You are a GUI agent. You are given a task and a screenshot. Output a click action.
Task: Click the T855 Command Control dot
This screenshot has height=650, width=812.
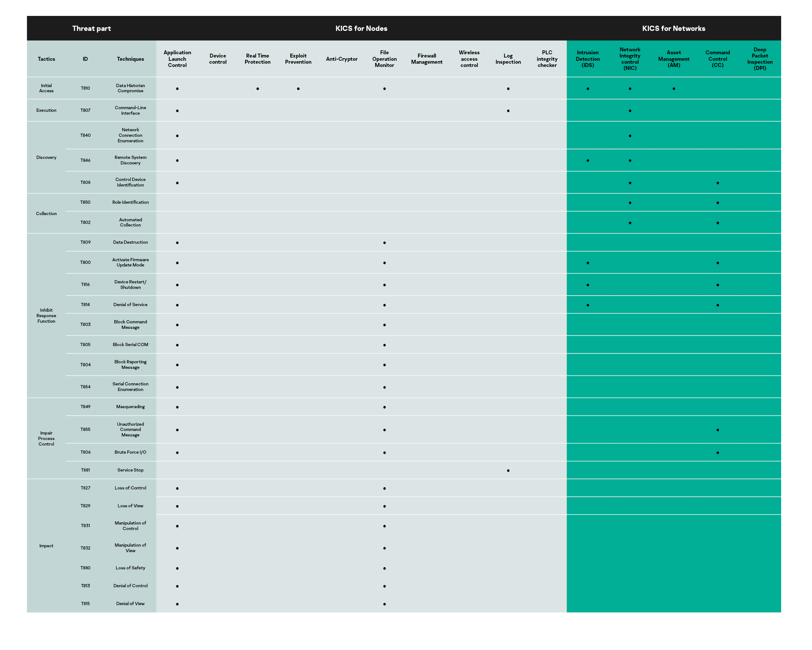pyautogui.click(x=717, y=430)
